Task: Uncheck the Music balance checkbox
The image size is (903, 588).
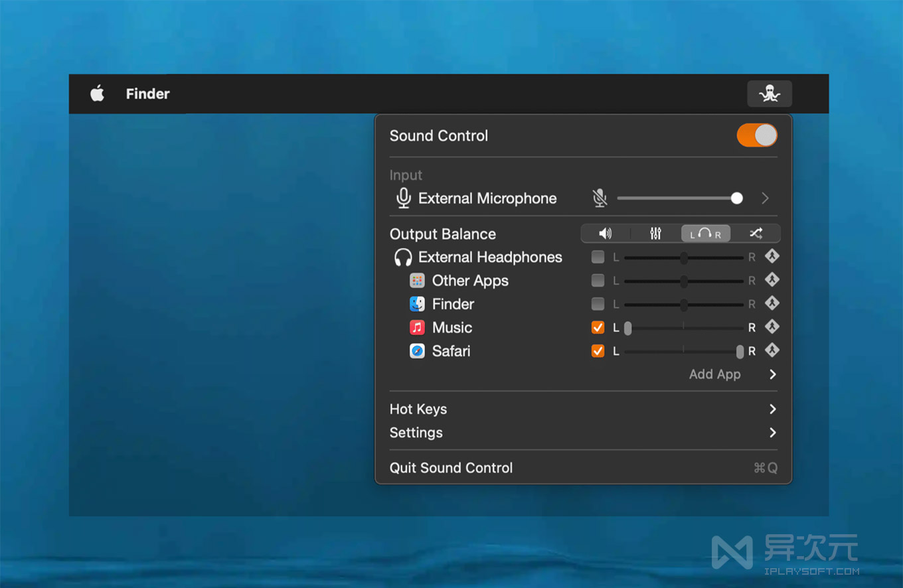Action: click(x=598, y=328)
